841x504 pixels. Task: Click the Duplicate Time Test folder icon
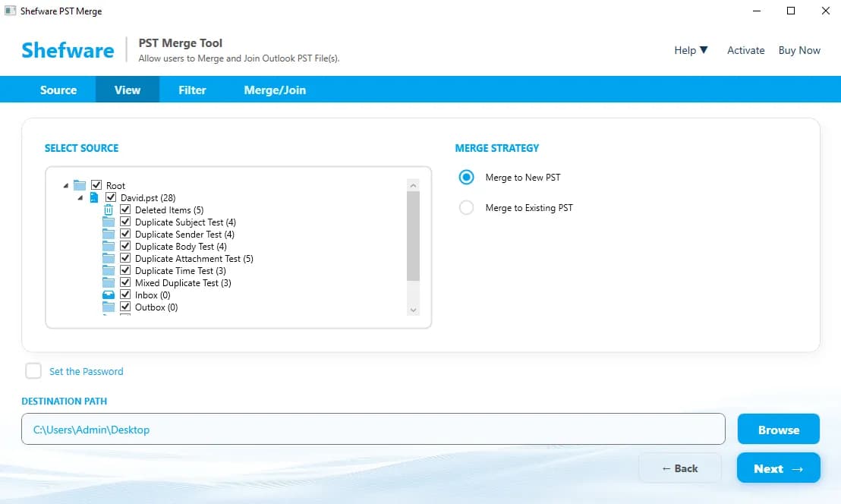tap(109, 271)
